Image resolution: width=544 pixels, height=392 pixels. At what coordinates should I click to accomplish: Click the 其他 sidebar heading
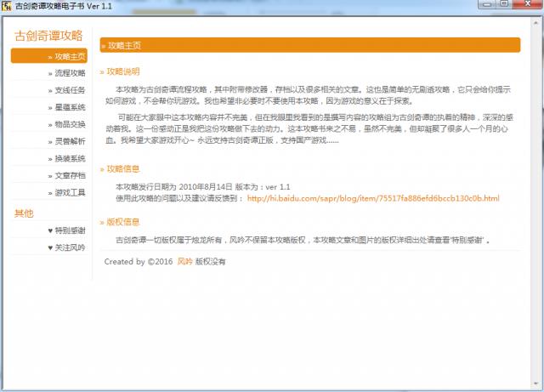pos(24,213)
